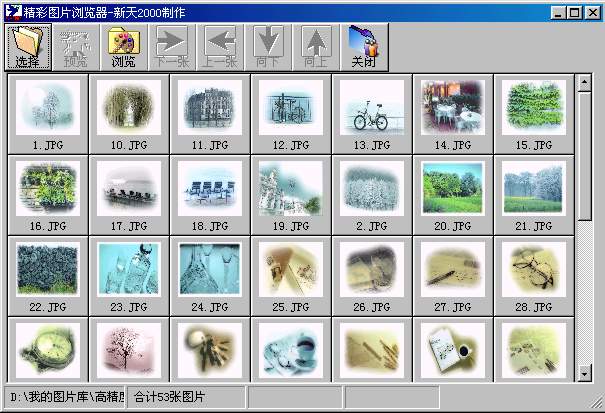
Task: Select the eyeglasses thumbnail 28.JPG
Action: coord(534,269)
